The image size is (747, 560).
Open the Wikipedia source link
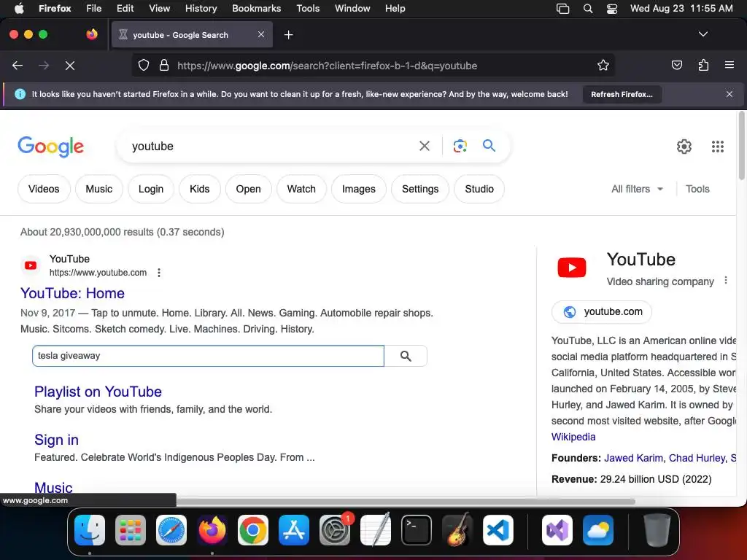[573, 437]
